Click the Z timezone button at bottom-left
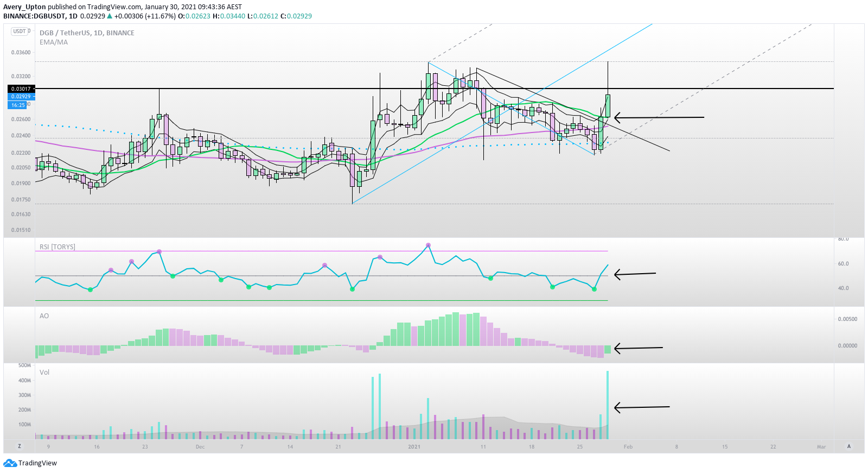This screenshot has height=473, width=868. click(x=20, y=446)
